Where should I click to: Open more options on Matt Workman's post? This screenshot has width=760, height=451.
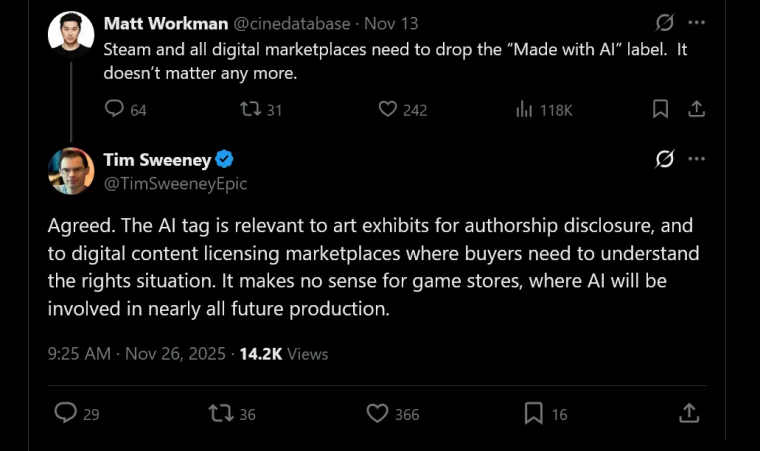(x=697, y=22)
